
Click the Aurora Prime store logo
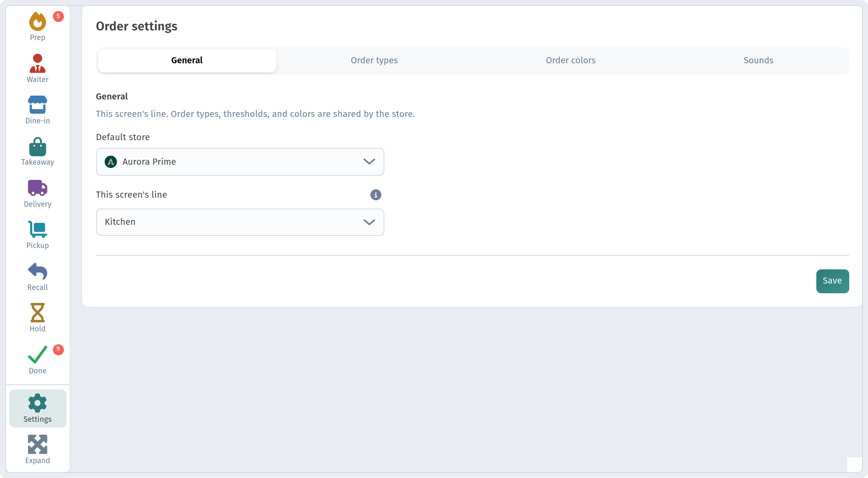(x=110, y=162)
